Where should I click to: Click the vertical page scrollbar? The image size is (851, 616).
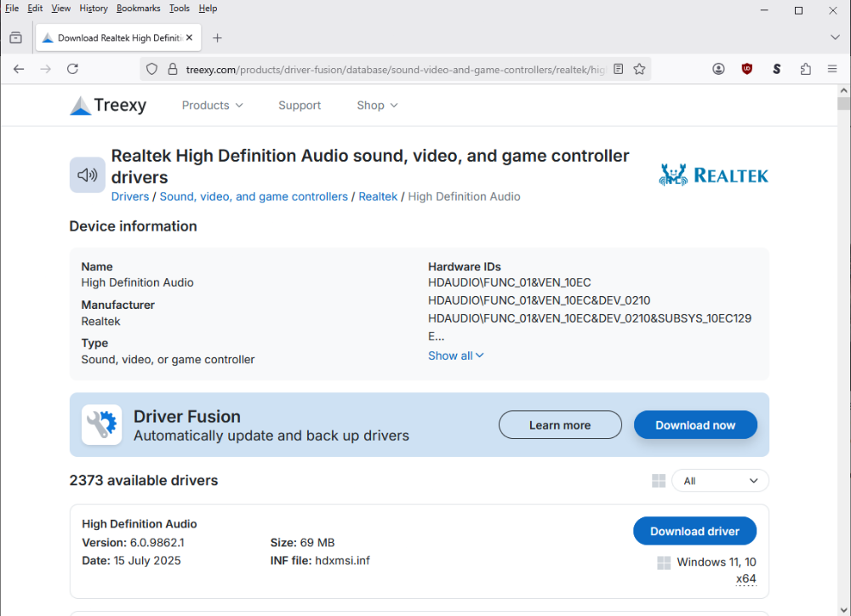843,340
